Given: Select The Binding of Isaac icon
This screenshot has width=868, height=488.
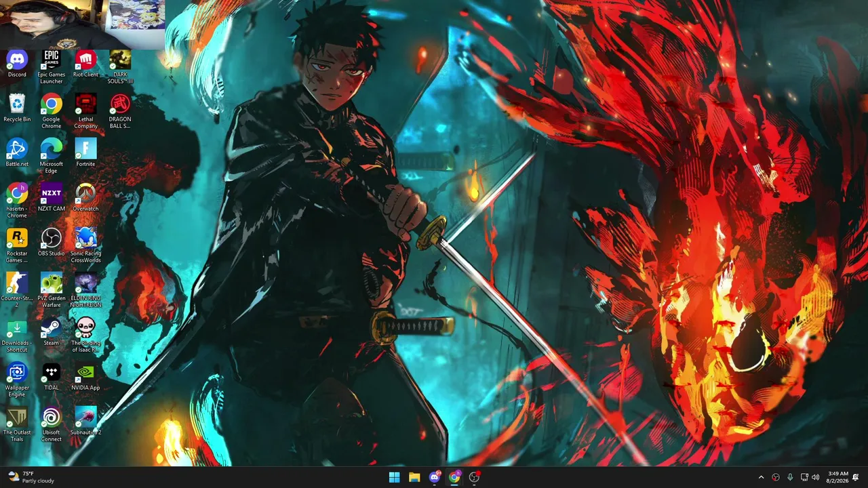Looking at the screenshot, I should coord(85,335).
